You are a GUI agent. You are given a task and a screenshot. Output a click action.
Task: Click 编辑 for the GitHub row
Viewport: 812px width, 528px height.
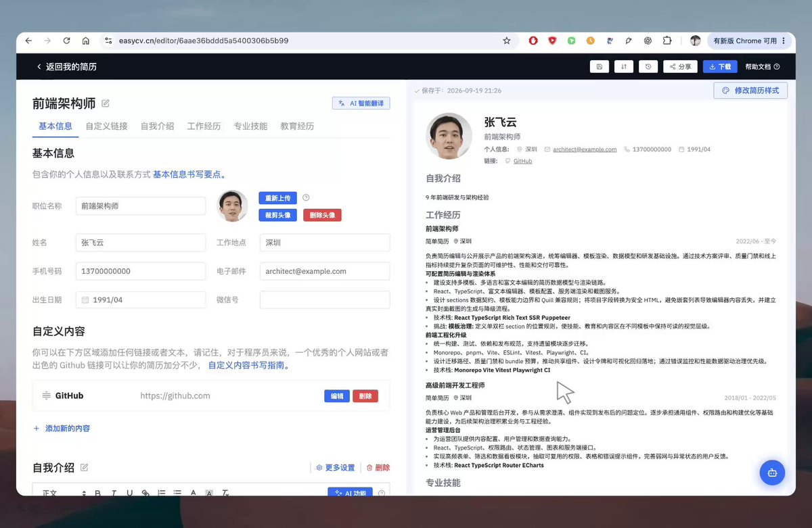coord(336,396)
